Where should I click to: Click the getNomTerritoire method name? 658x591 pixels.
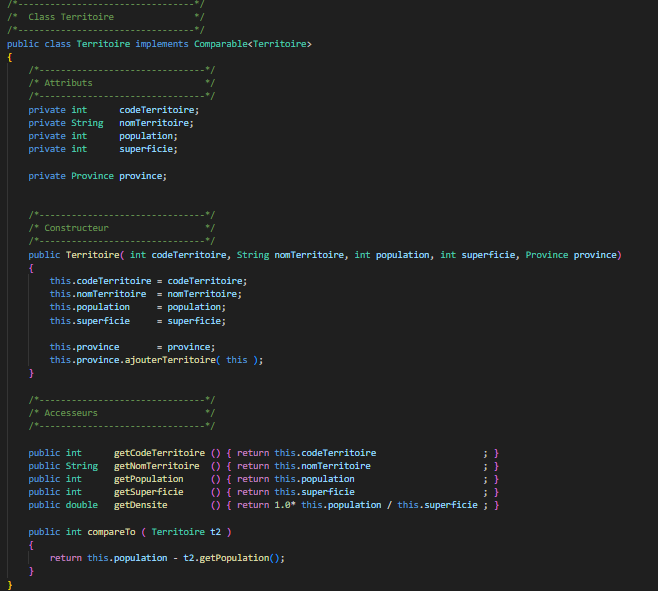coord(156,466)
